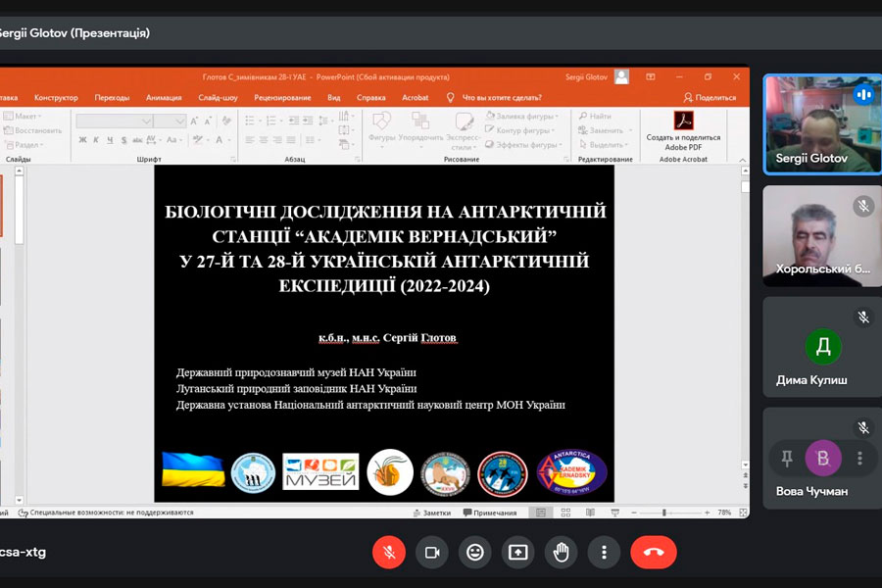
Task: Align the text left
Action: [250, 139]
